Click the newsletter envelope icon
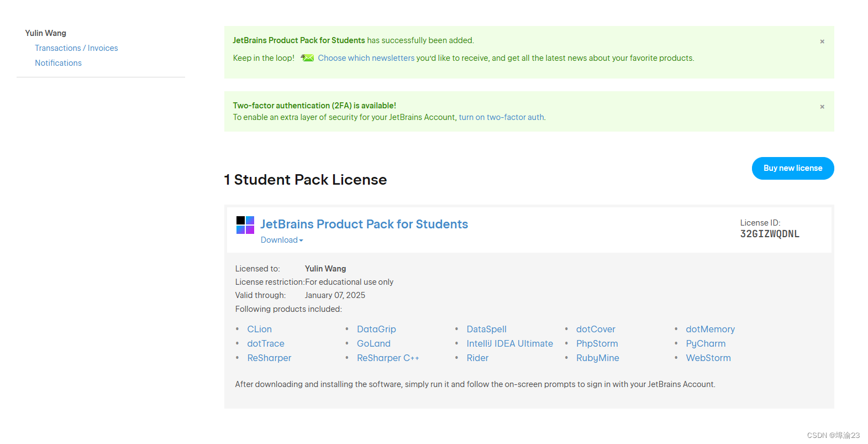This screenshot has width=868, height=444. click(x=307, y=58)
